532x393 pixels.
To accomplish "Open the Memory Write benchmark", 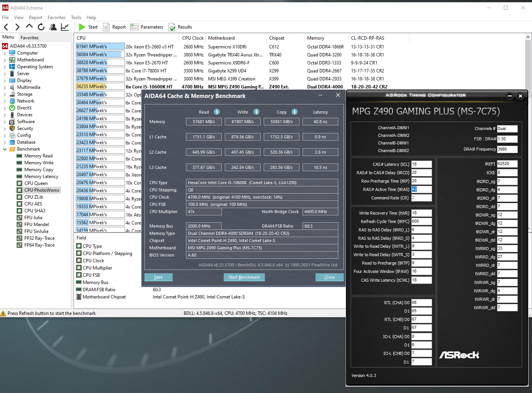I will tap(39, 163).
